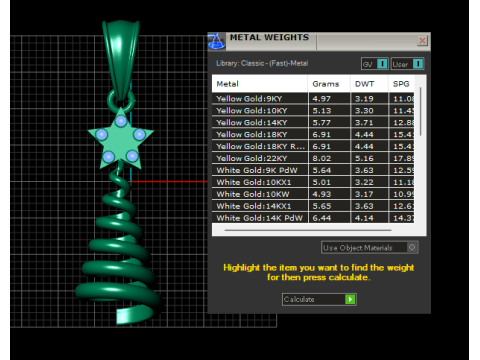Sort by the DWT column header
This screenshot has width=480, height=360.
coord(369,84)
